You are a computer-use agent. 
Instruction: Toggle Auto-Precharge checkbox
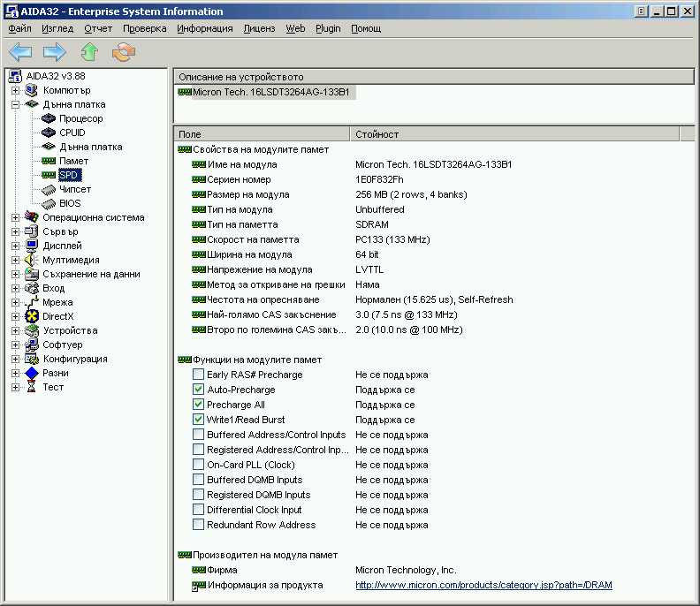pyautogui.click(x=198, y=389)
